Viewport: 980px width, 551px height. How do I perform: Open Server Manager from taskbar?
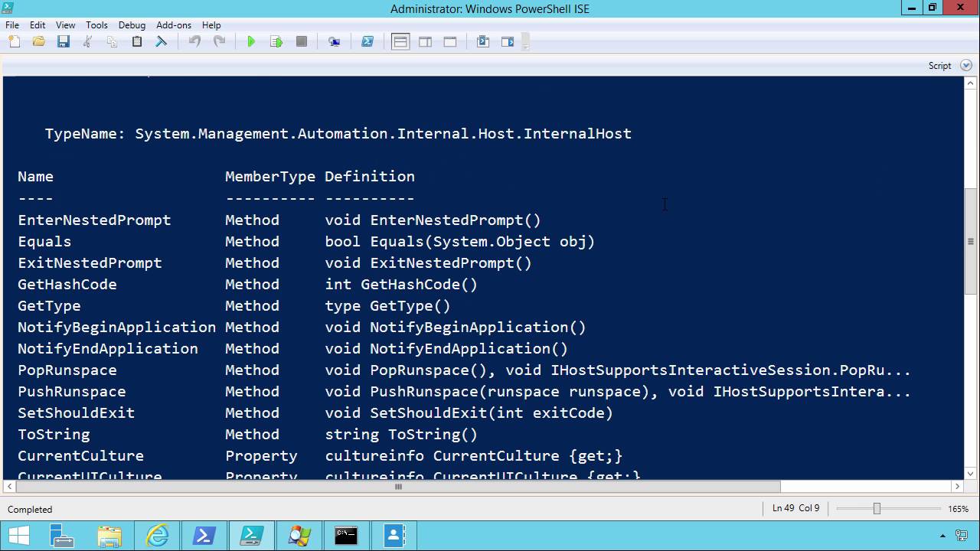pyautogui.click(x=61, y=536)
